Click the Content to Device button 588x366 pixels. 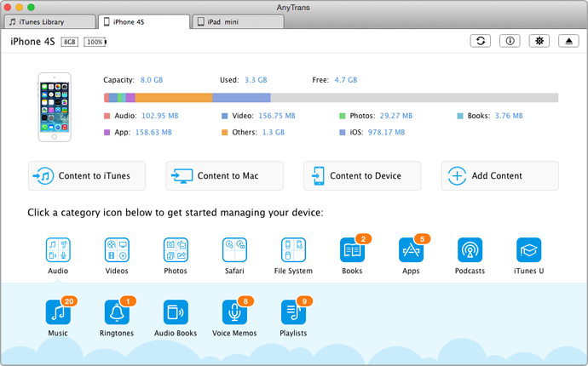pyautogui.click(x=362, y=175)
